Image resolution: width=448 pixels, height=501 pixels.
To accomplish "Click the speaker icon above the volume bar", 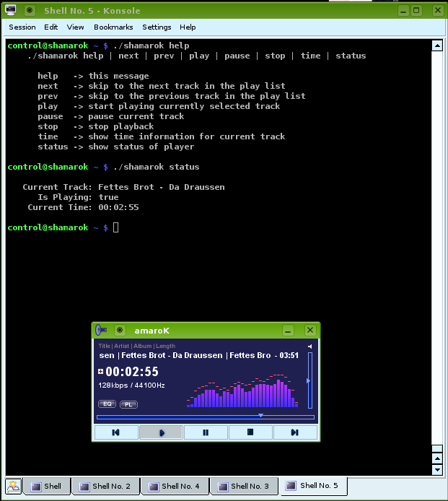I will pyautogui.click(x=309, y=347).
